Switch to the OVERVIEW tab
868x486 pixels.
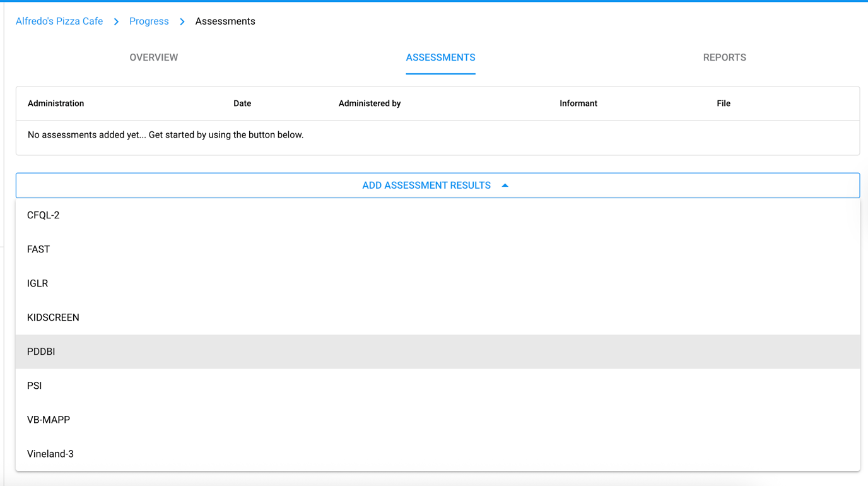[x=153, y=57]
